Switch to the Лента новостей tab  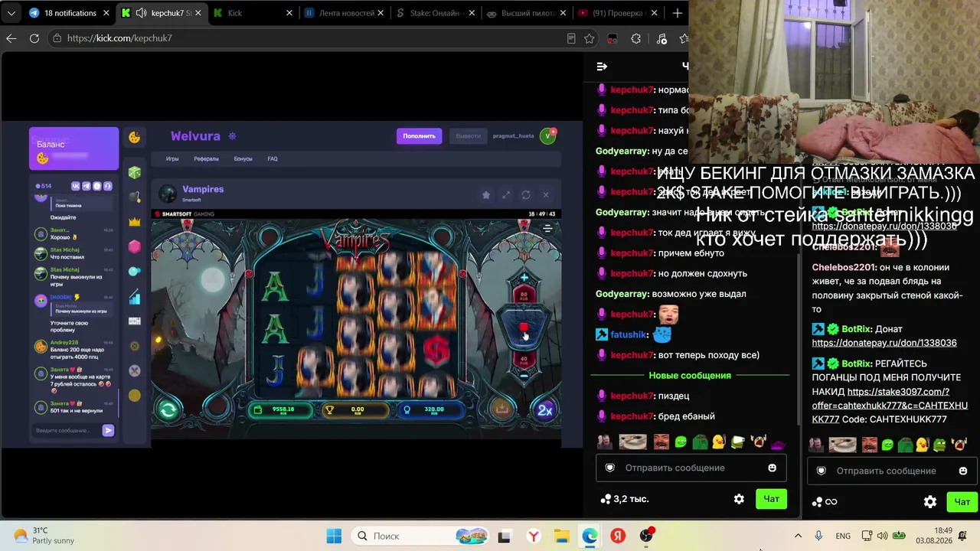coord(344,13)
